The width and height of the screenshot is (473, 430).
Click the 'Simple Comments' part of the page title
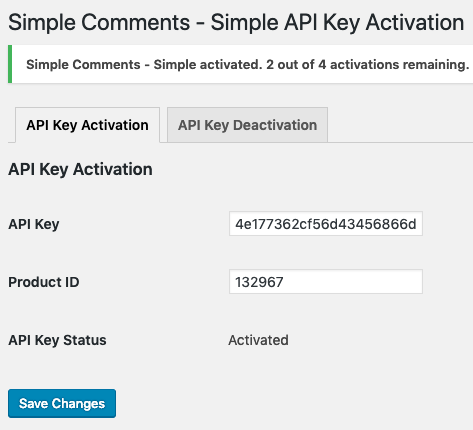[x=99, y=23]
